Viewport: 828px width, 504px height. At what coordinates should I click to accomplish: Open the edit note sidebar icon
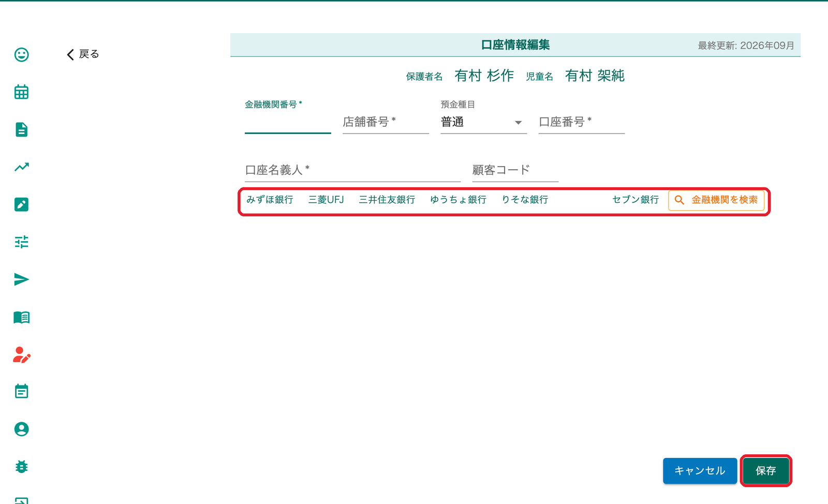tap(21, 204)
